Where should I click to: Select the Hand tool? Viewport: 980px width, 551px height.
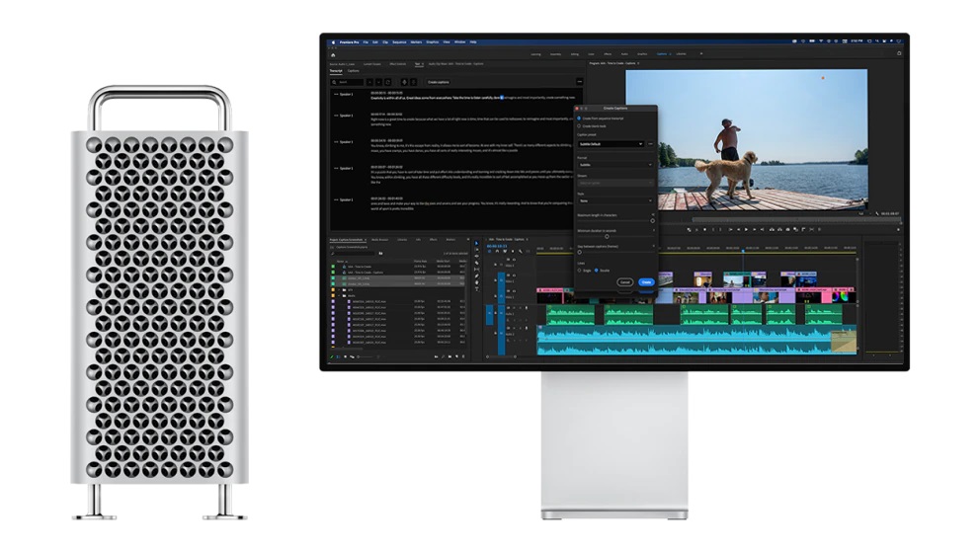[x=477, y=283]
